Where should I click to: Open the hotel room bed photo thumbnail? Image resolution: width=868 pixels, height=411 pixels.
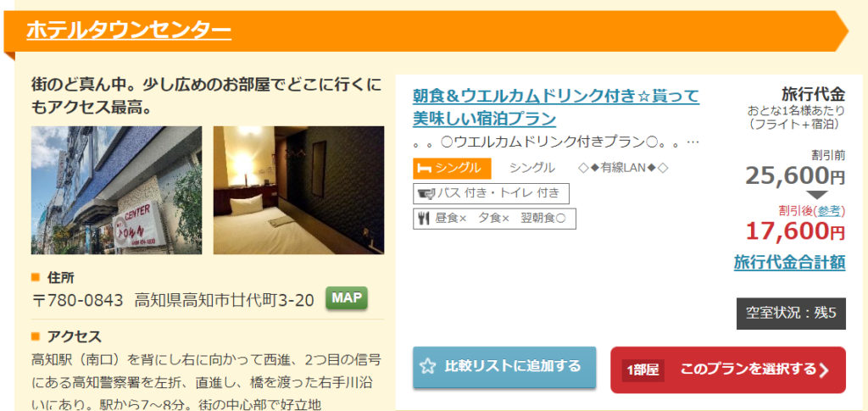point(298,191)
